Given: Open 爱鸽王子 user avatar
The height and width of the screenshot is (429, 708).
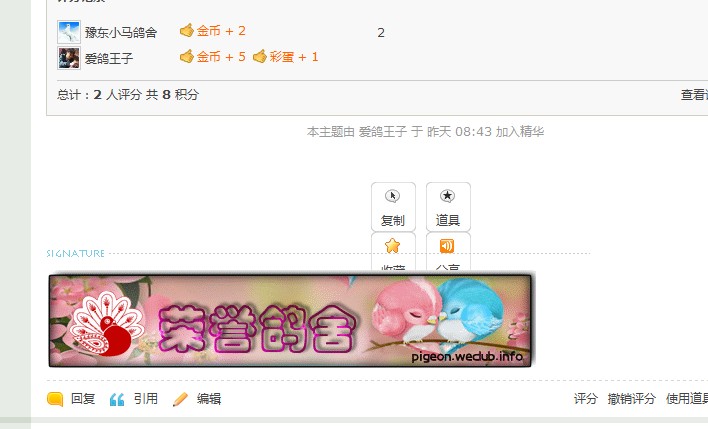Looking at the screenshot, I should point(69,58).
